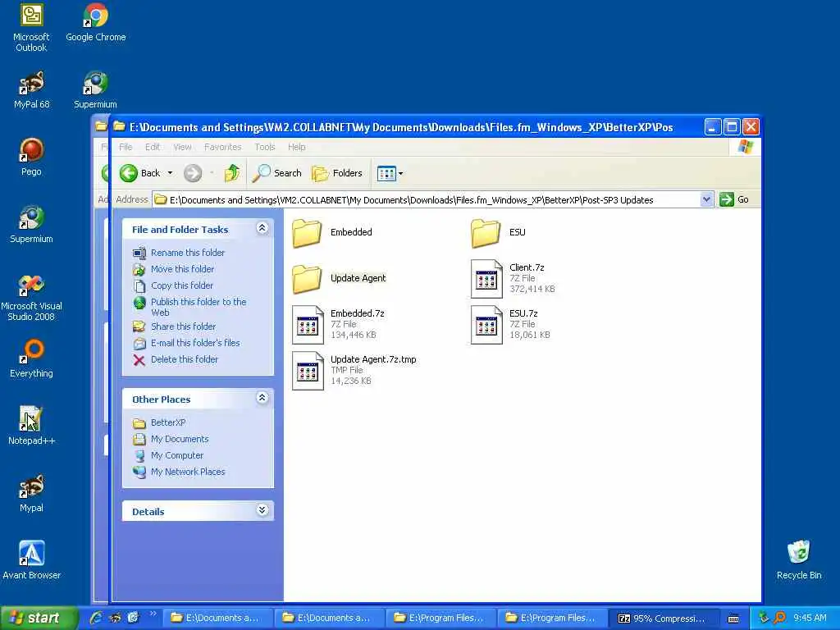The image size is (840, 630).
Task: Switch to first E:\Documents a... taskbar window
Action: pos(217,619)
